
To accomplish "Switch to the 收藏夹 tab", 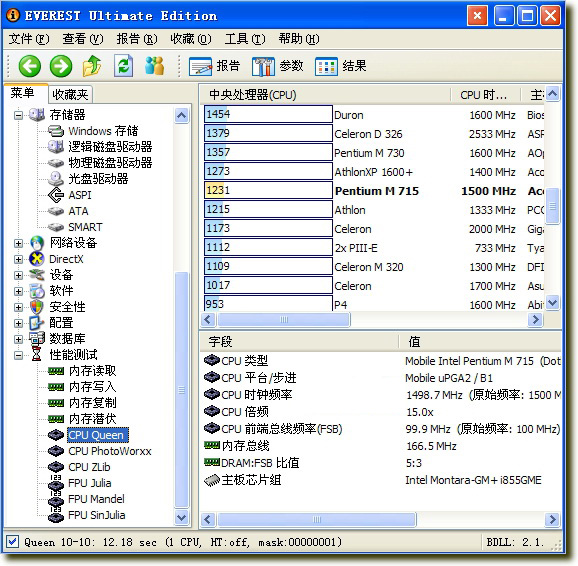I will click(70, 95).
